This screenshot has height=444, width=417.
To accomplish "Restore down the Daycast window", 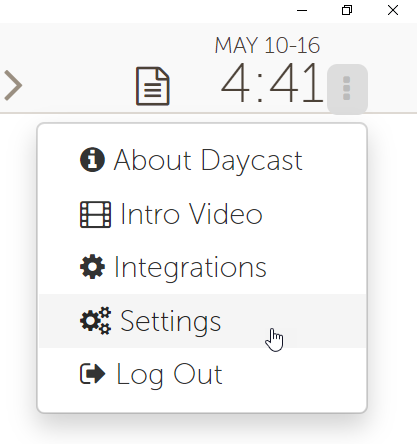I will click(347, 11).
